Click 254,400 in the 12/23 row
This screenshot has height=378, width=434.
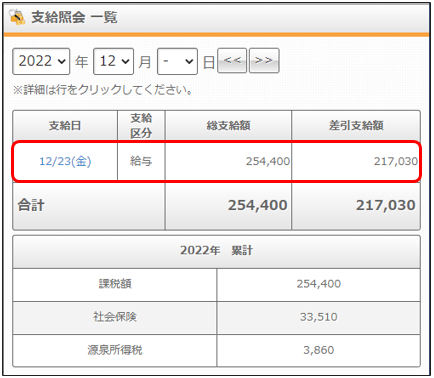(268, 161)
